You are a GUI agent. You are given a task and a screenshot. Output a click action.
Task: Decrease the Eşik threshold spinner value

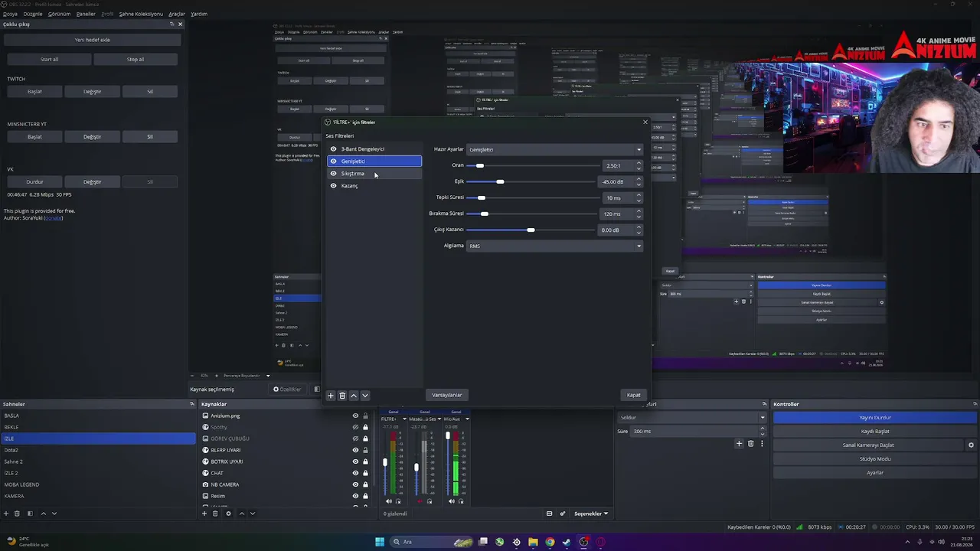point(639,184)
